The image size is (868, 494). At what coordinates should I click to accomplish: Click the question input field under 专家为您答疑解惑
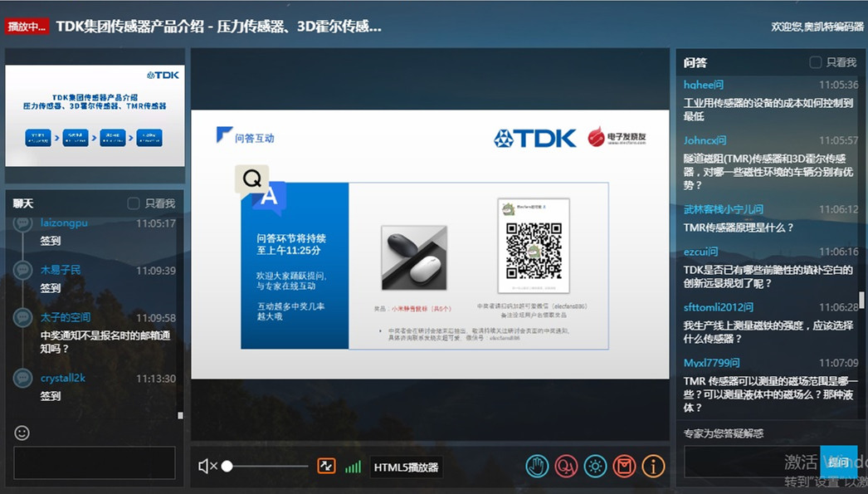pyautogui.click(x=750, y=462)
